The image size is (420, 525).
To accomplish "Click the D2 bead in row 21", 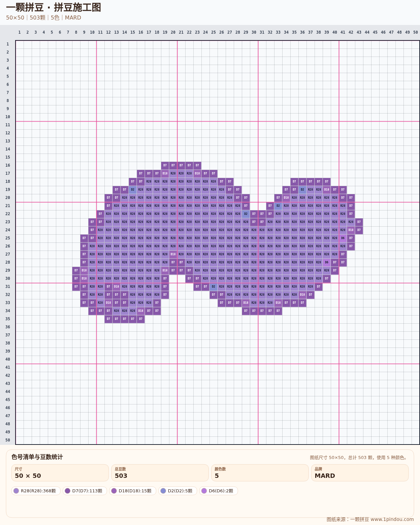I will (x=278, y=206).
